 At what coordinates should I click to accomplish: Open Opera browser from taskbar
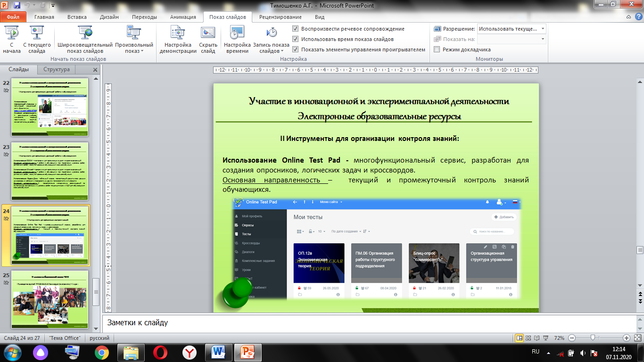click(160, 352)
